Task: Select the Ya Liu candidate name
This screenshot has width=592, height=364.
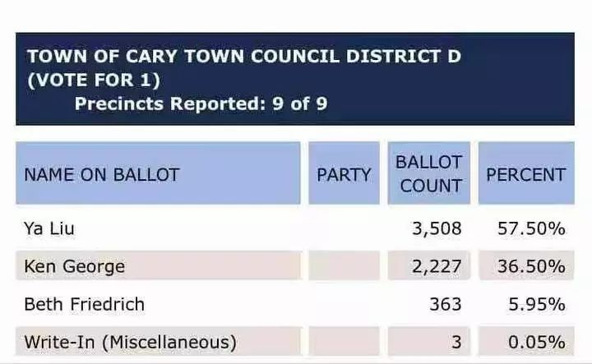Action: click(x=49, y=228)
